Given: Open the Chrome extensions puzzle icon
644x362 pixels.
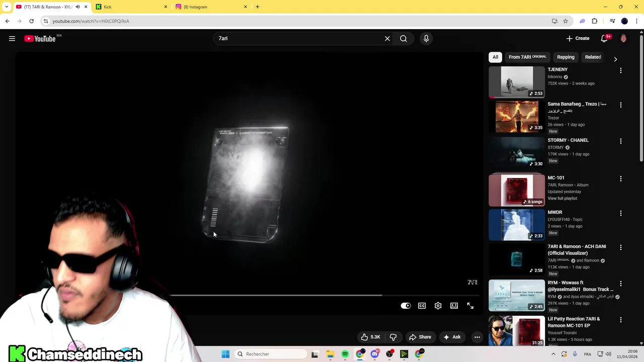Looking at the screenshot, I should [595, 21].
